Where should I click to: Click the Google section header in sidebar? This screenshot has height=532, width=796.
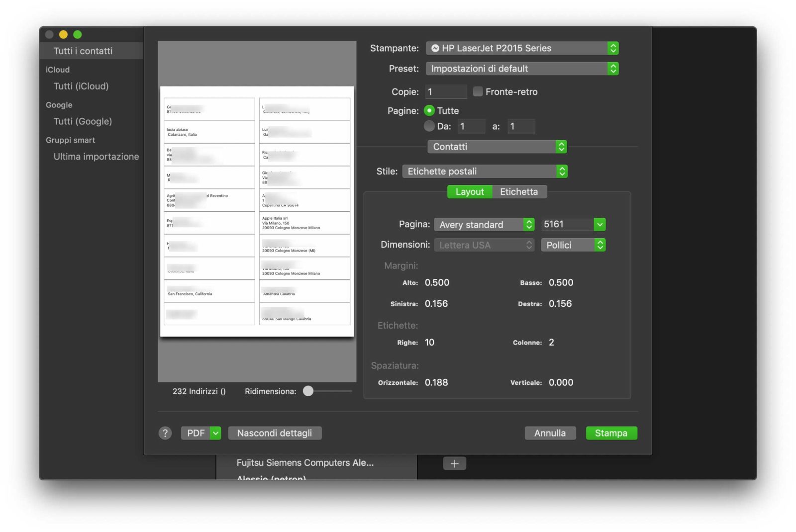pyautogui.click(x=59, y=105)
